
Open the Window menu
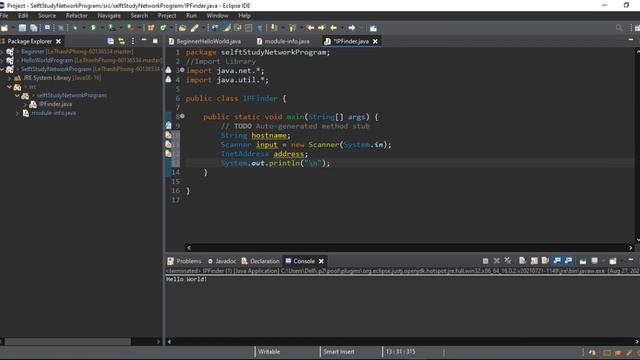pyautogui.click(x=217, y=16)
